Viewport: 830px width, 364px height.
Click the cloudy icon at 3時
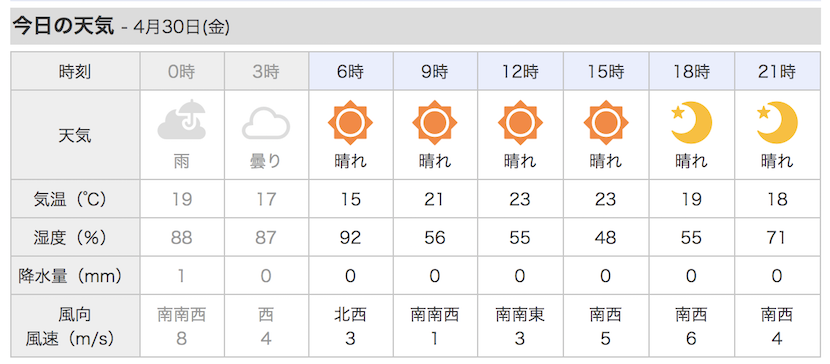pos(266,124)
